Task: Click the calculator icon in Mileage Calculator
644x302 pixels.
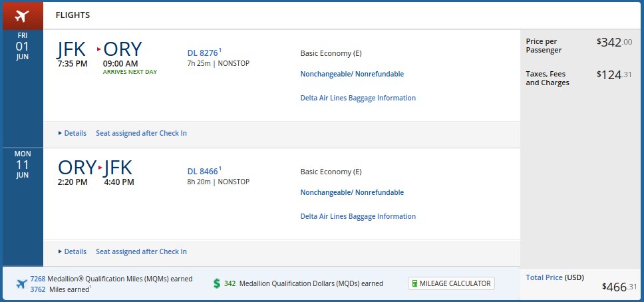Action: pos(415,283)
